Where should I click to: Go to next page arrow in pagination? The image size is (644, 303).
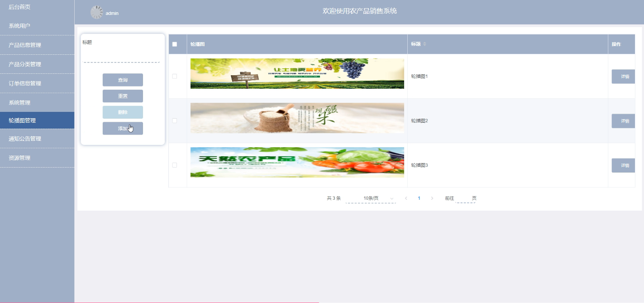coord(432,198)
